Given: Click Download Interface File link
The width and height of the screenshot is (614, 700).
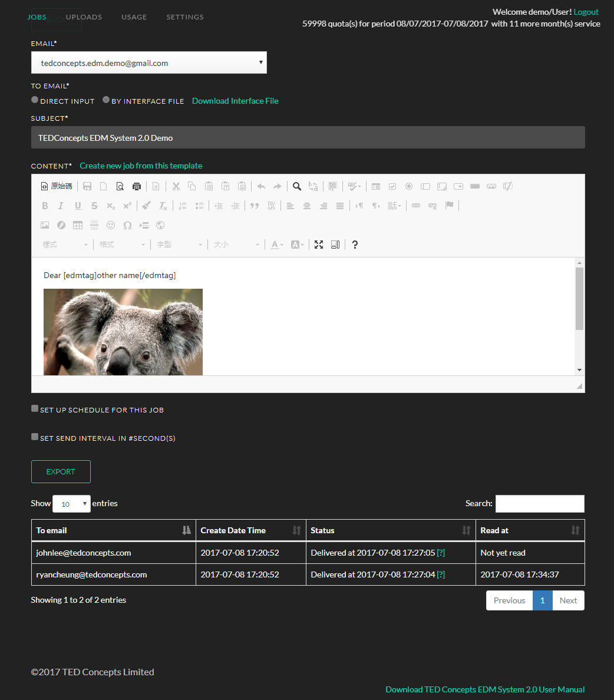Looking at the screenshot, I should pyautogui.click(x=235, y=101).
